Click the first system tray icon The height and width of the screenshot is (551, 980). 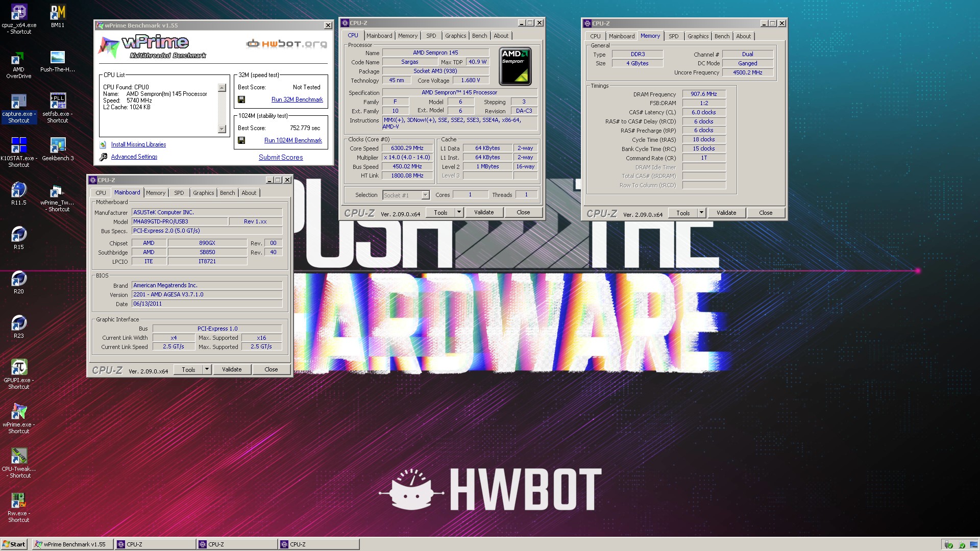tap(949, 544)
